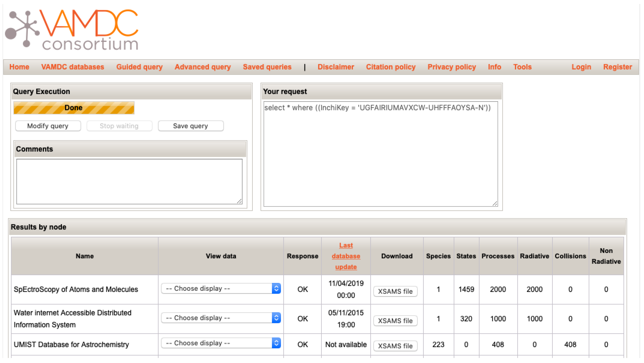Screen dimensions: 644x363
Task: Click the 'Response' column header
Action: click(302, 256)
